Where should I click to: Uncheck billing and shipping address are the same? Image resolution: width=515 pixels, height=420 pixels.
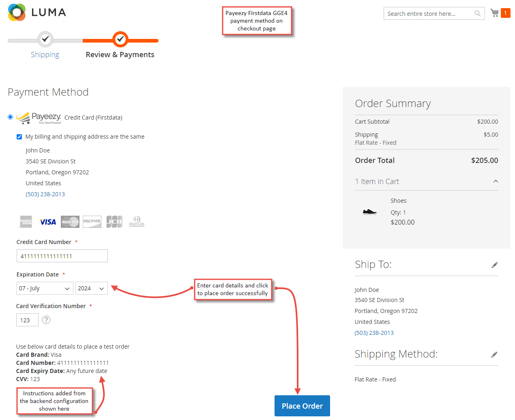(19, 137)
